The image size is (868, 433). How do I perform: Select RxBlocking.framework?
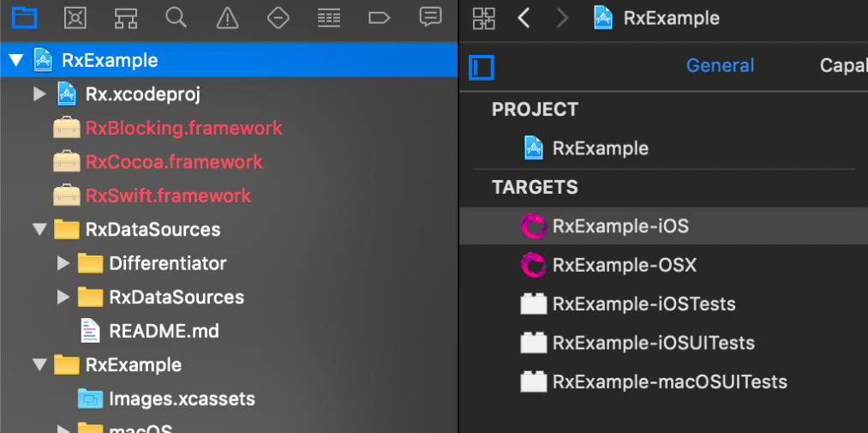click(x=183, y=128)
